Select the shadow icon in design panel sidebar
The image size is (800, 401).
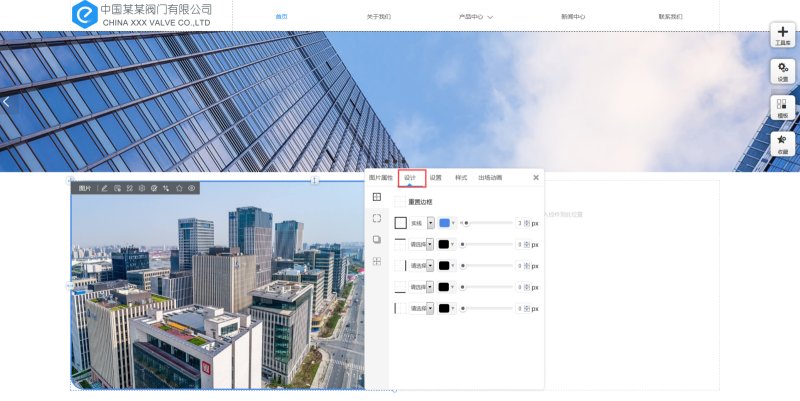tap(377, 240)
